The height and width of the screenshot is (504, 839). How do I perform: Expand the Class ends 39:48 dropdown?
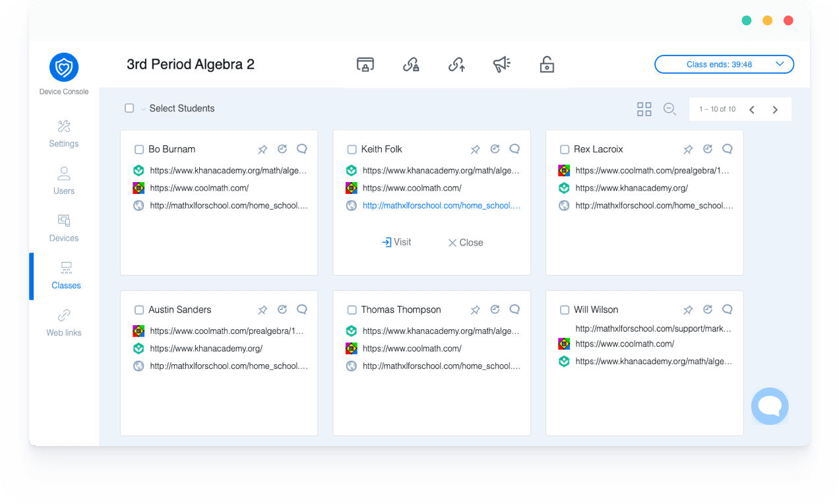pyautogui.click(x=724, y=64)
